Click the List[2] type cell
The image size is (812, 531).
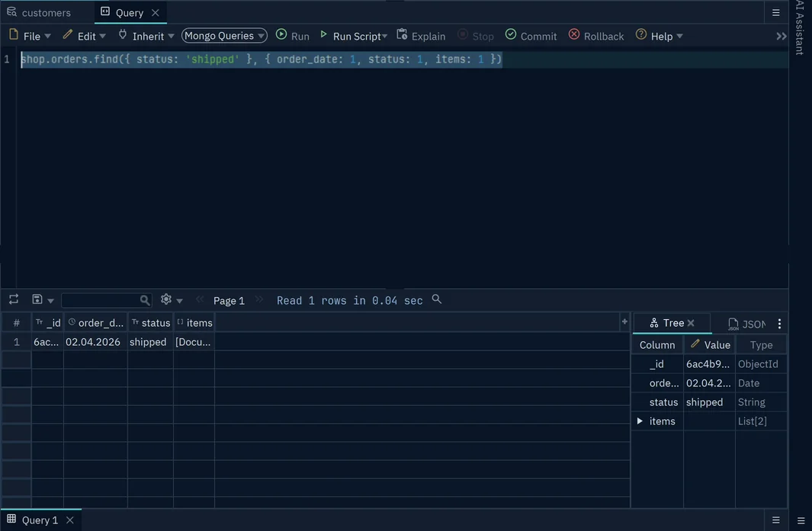coord(761,421)
